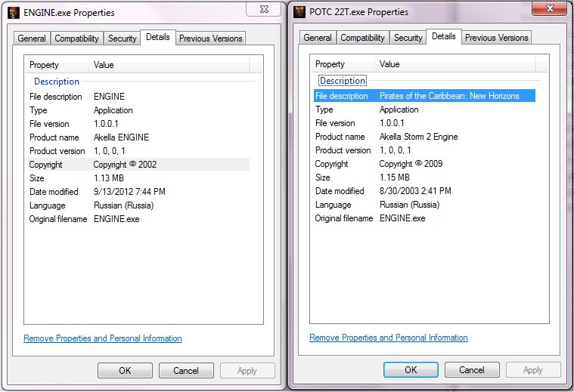Click Remove Properties link in ENGINE.exe window
The height and width of the screenshot is (392, 574).
[103, 338]
